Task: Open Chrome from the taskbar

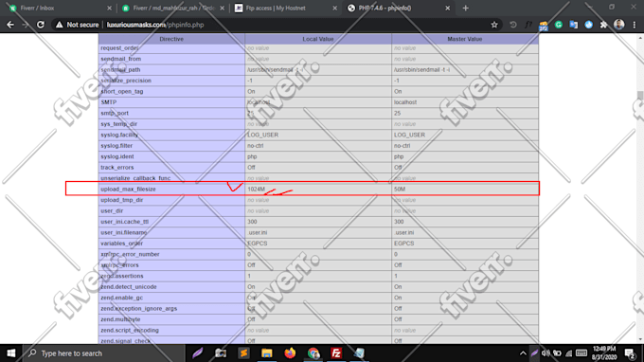Action: click(x=313, y=353)
